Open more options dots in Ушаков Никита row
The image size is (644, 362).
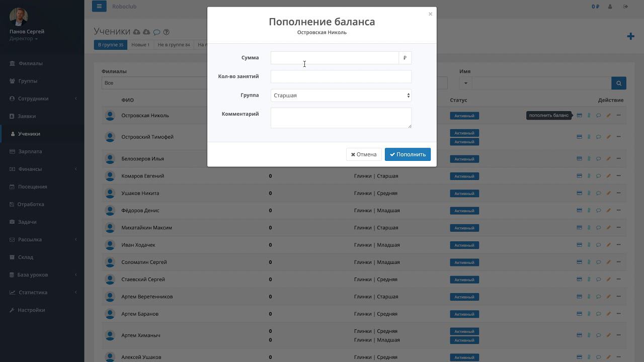point(618,193)
